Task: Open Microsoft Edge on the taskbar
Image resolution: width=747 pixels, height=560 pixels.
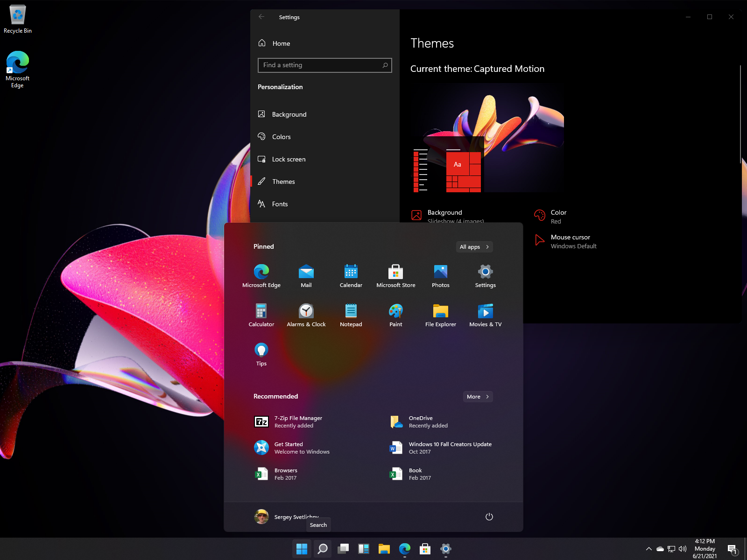Action: coord(405,549)
